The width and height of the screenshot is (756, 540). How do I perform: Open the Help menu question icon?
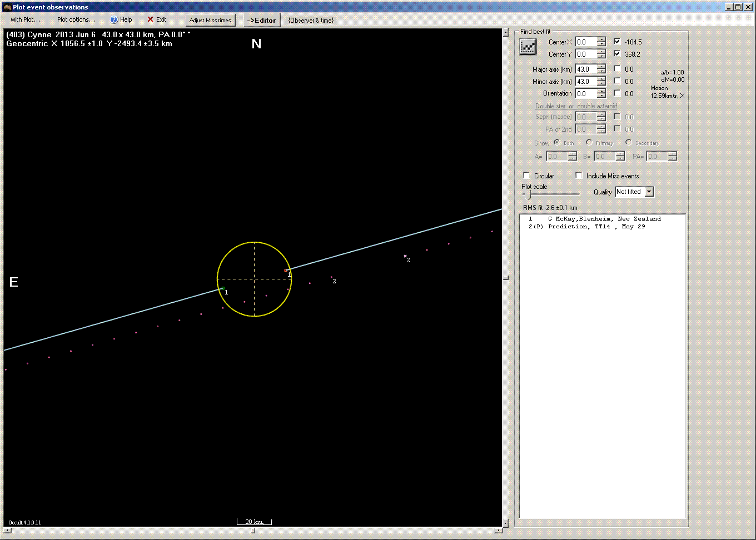coord(114,19)
